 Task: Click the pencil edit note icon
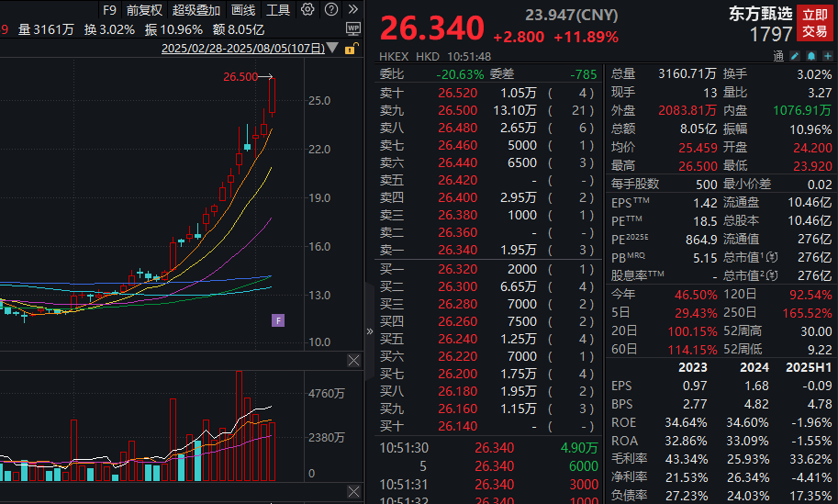pyautogui.click(x=795, y=56)
